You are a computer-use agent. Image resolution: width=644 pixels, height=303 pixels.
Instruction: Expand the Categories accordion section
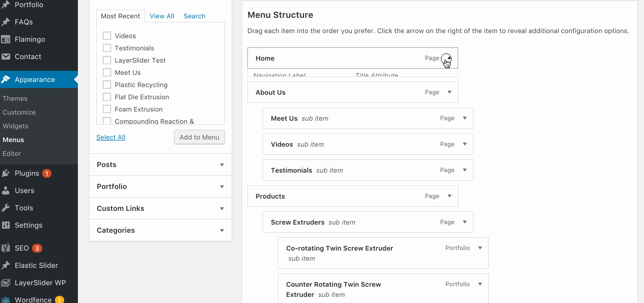(160, 230)
